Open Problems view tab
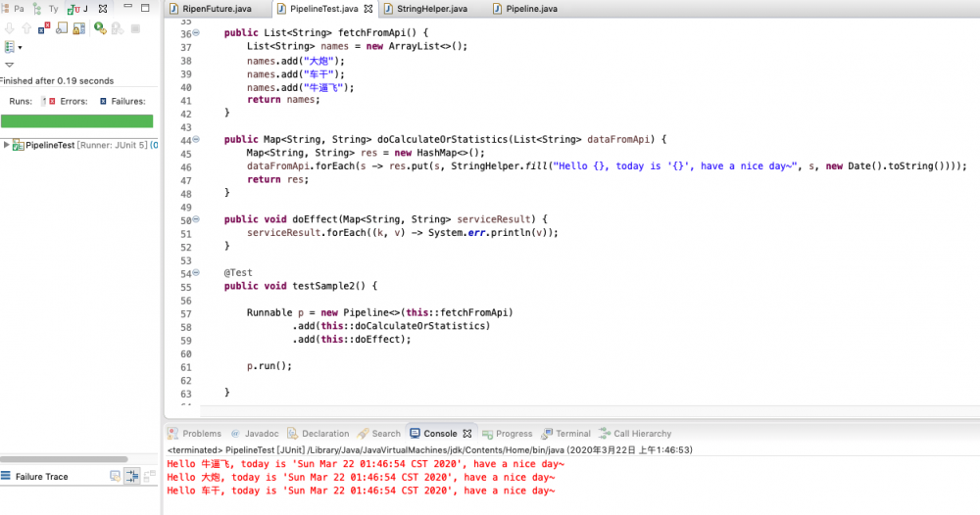The width and height of the screenshot is (980, 515). click(194, 433)
